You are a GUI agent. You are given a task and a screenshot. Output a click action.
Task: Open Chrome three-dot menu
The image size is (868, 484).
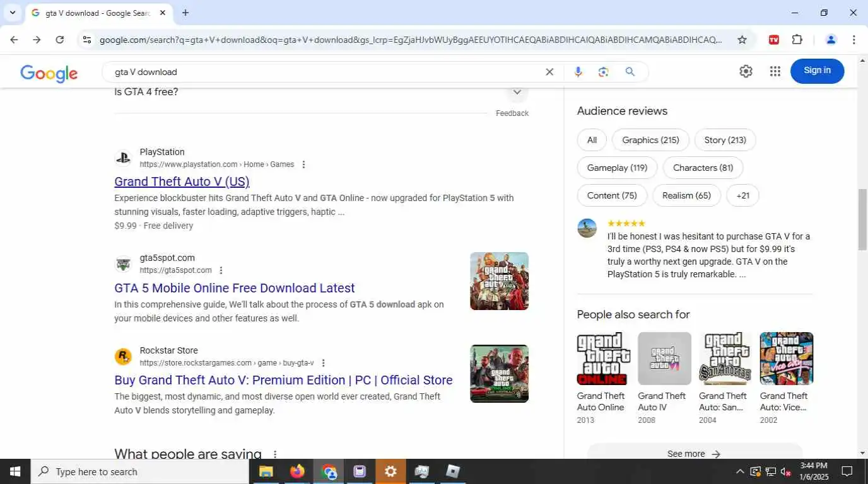[853, 40]
